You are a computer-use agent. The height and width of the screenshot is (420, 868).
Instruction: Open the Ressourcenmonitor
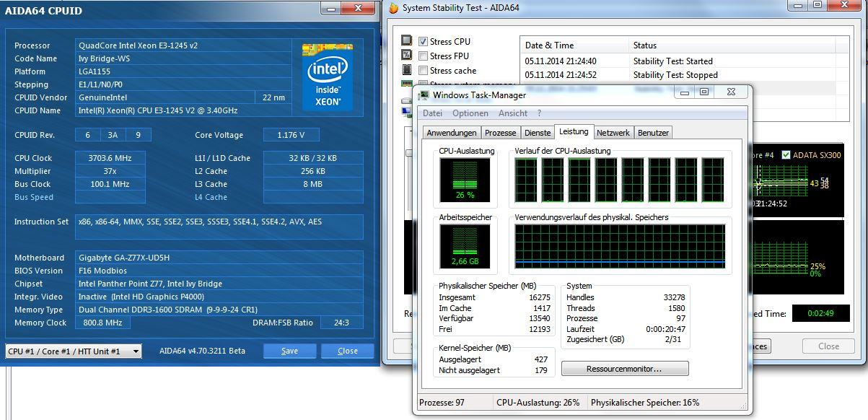[625, 369]
